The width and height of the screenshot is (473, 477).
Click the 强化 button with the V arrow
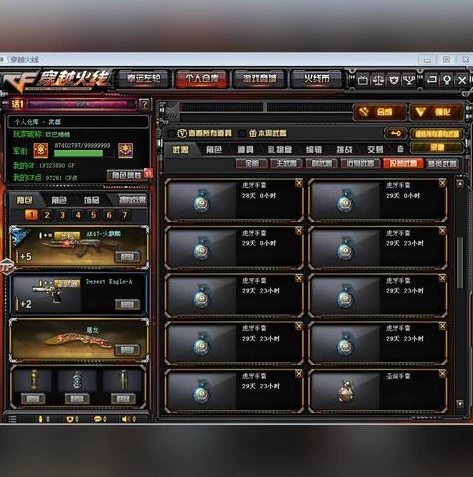tap(437, 112)
